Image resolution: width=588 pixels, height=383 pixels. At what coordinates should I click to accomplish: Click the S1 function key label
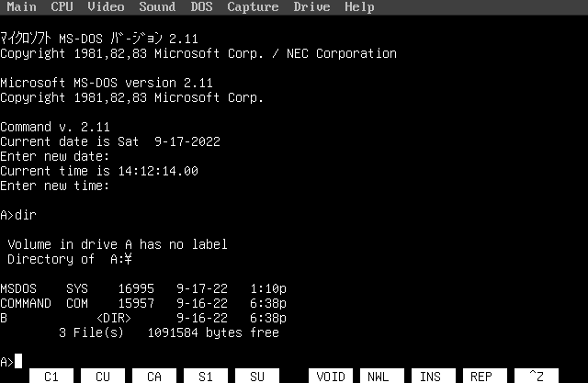click(206, 376)
